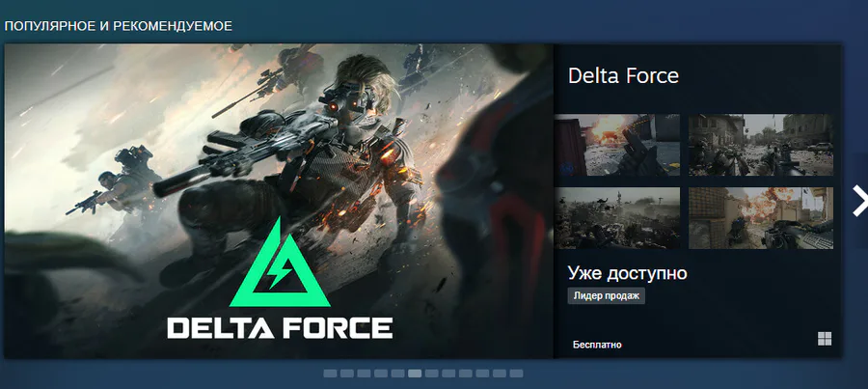Screen dimensions: 868x389
Task: Click the "Уже доступно" status text
Action: 627,272
